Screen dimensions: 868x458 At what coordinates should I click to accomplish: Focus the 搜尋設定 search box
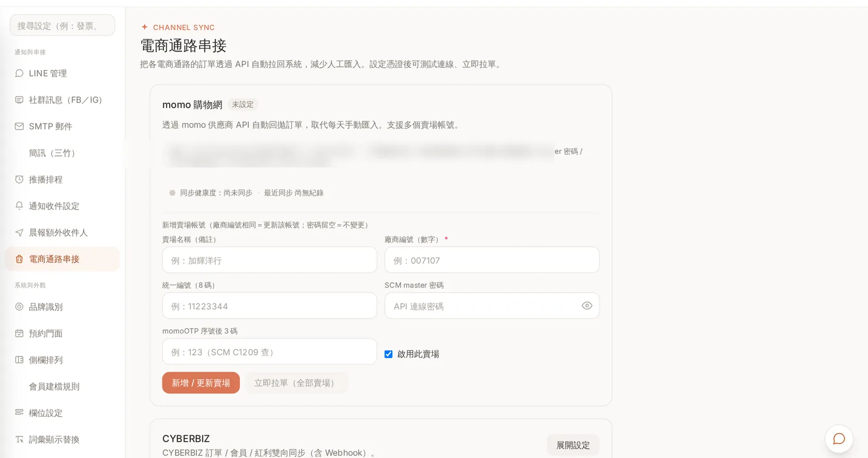click(x=62, y=26)
